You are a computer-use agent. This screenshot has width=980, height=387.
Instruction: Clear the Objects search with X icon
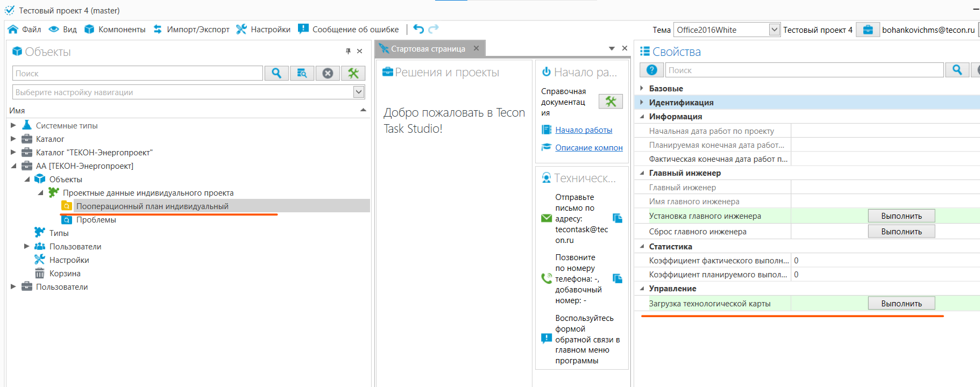(328, 73)
